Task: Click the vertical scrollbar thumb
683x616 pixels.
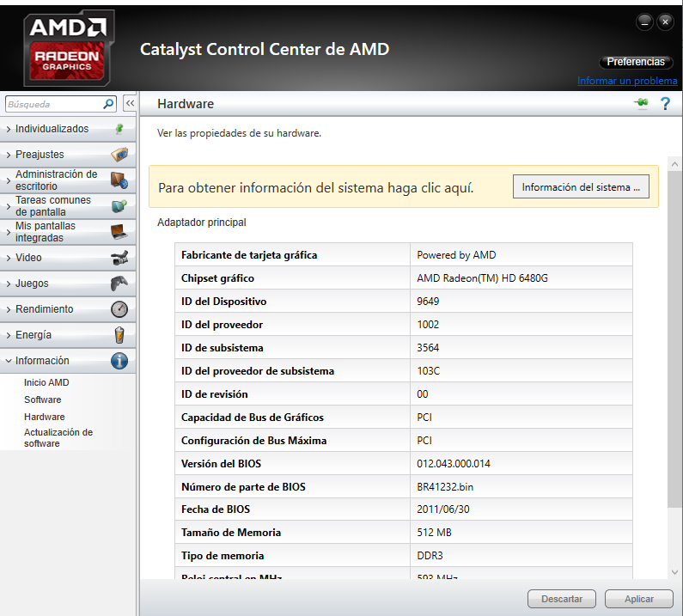Action: point(674,339)
